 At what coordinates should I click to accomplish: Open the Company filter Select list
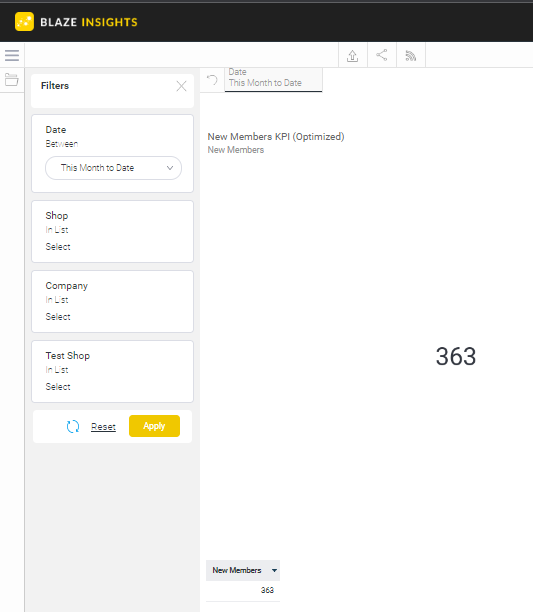click(58, 317)
